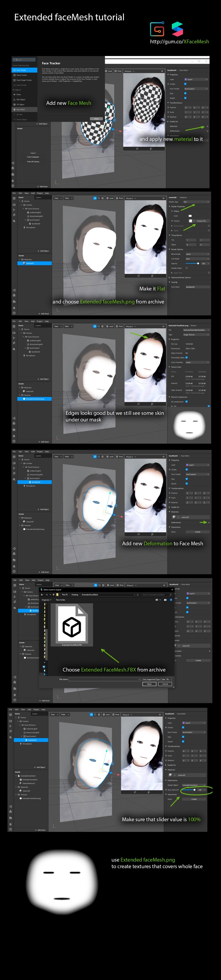The image size is (221, 980).
Task: Open Edit menu in 'Make it Flat' screenshot
Action: point(20,193)
